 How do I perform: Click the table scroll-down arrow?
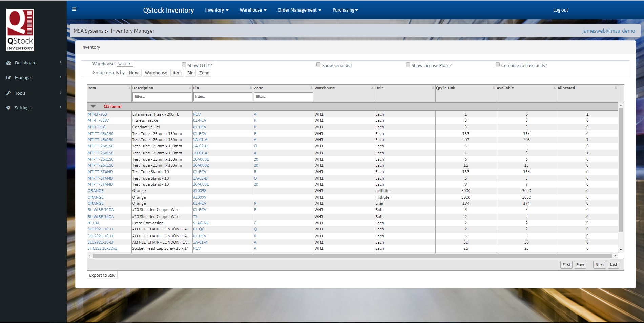[x=621, y=250]
